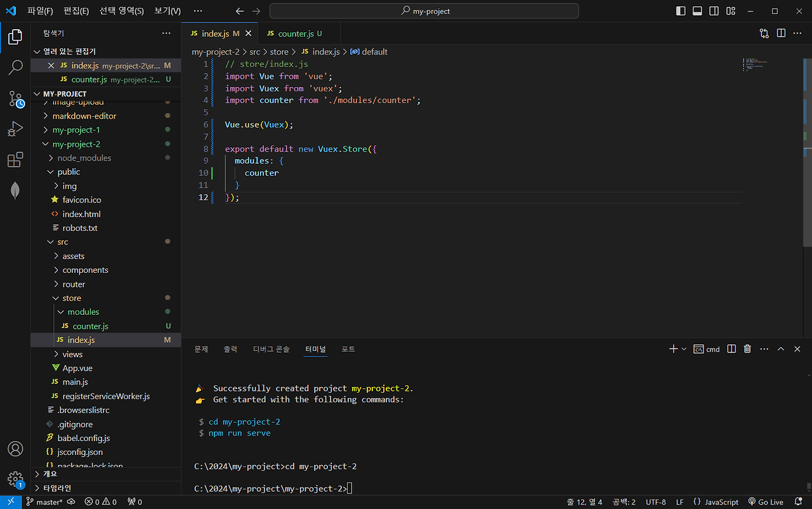Maximize the terminal panel with the up chevron
The image size is (812, 509).
pyautogui.click(x=781, y=349)
